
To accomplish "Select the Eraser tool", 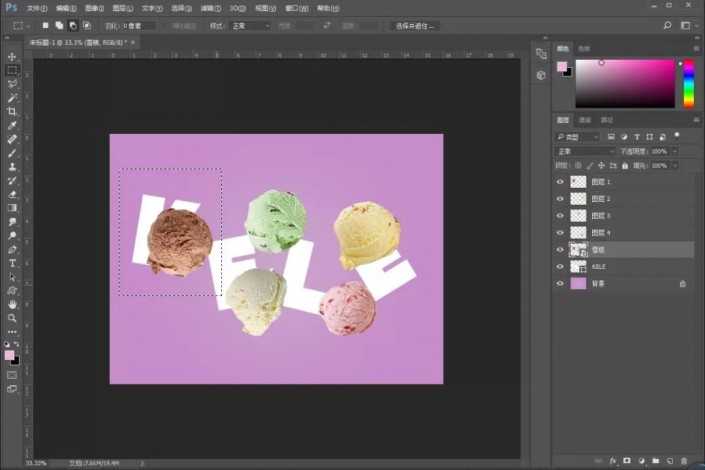I will 12,194.
